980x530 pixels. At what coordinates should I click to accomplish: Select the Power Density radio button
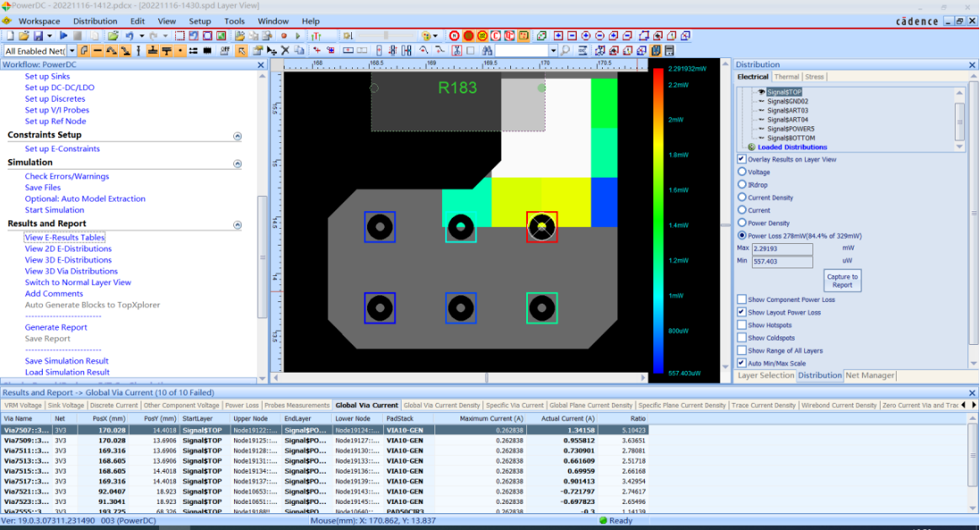pyautogui.click(x=742, y=223)
